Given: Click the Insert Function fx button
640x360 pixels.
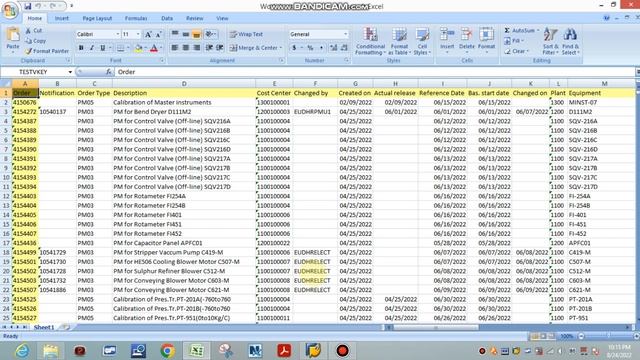Looking at the screenshot, I should 109,72.
